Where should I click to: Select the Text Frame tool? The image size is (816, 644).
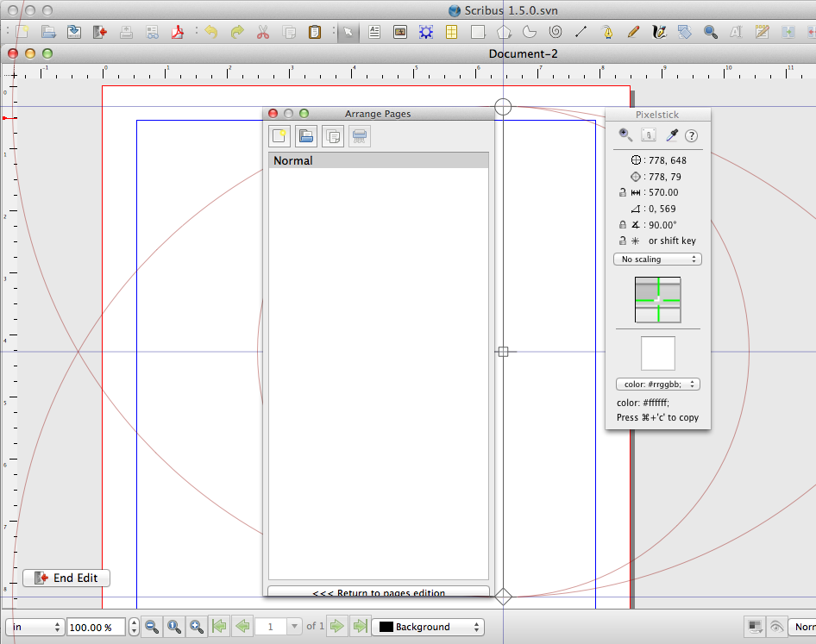tap(374, 33)
